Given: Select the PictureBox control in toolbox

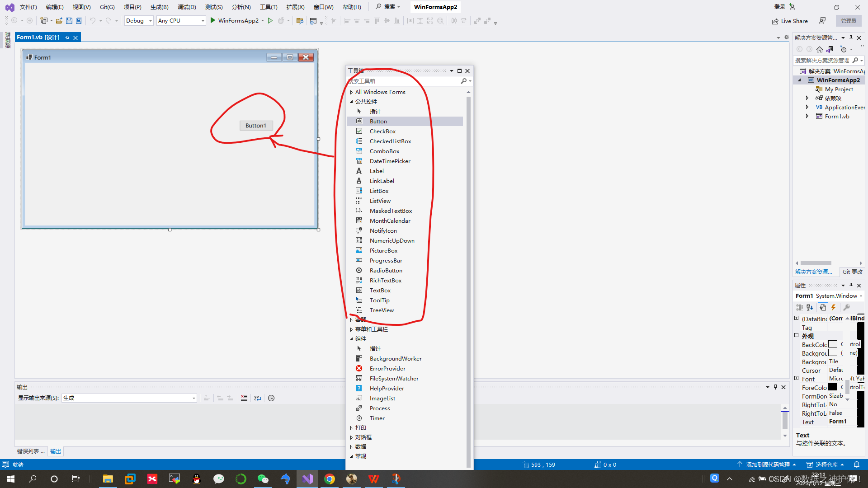Looking at the screenshot, I should 383,250.
